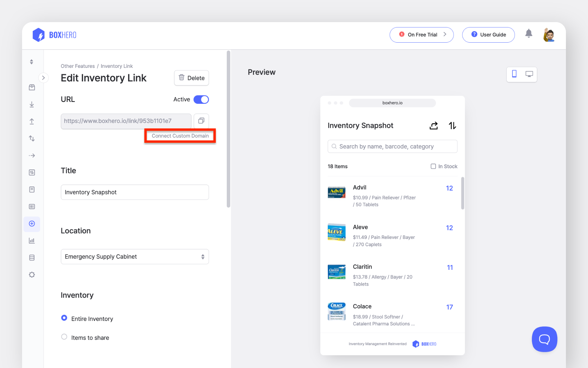The width and height of the screenshot is (588, 368).
Task: Click the notification bell icon
Action: 529,34
